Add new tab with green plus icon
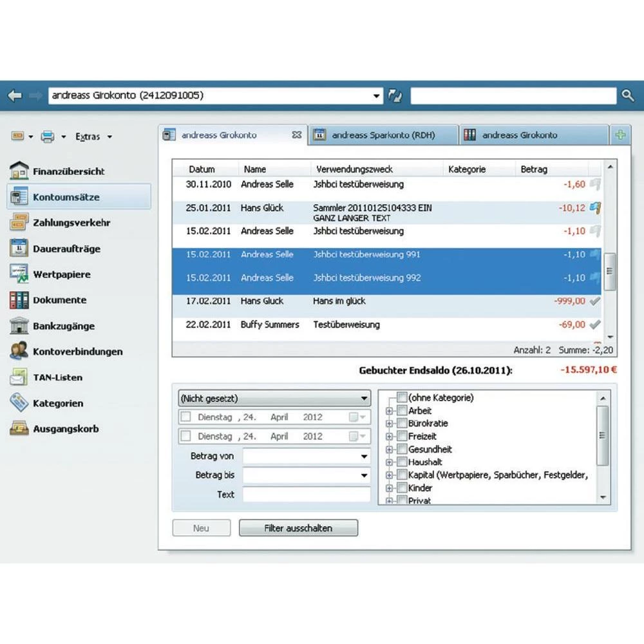This screenshot has height=644, width=644. [x=620, y=135]
